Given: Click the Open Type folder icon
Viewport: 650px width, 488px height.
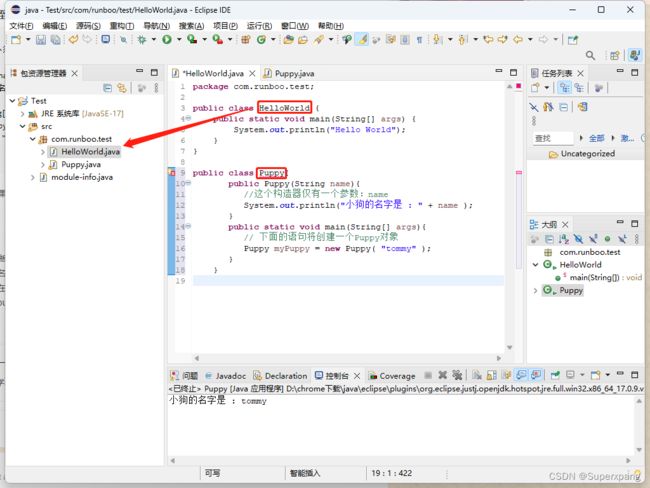Looking at the screenshot, I should 288,40.
